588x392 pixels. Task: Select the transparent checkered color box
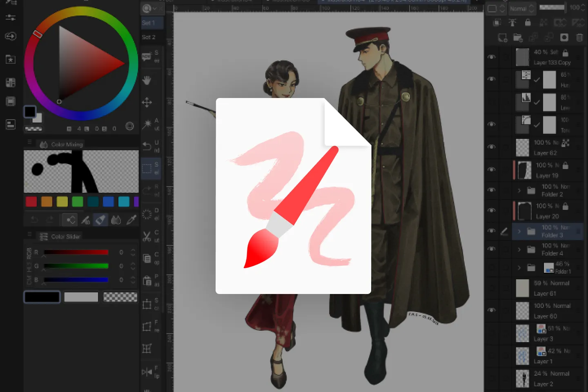[120, 297]
